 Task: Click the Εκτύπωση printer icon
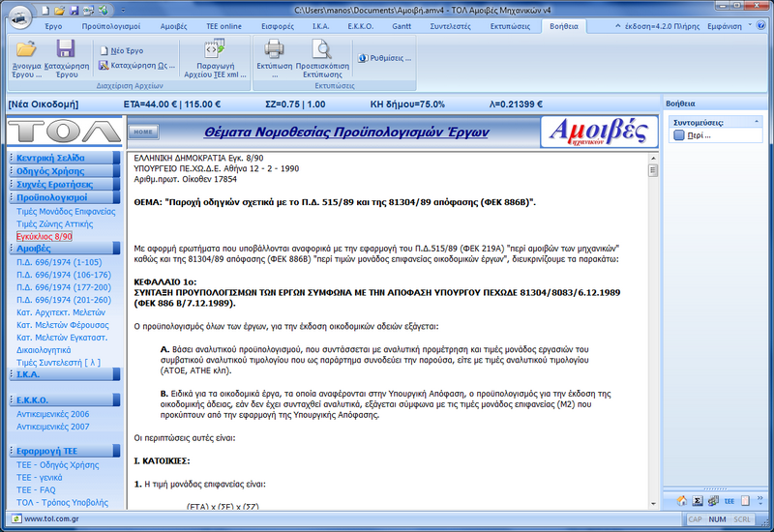point(275,49)
